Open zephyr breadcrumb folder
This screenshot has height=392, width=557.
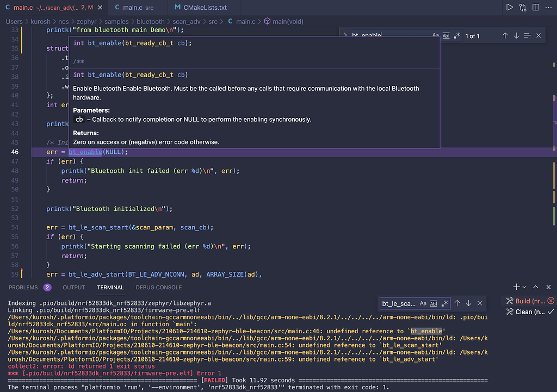tap(86, 22)
